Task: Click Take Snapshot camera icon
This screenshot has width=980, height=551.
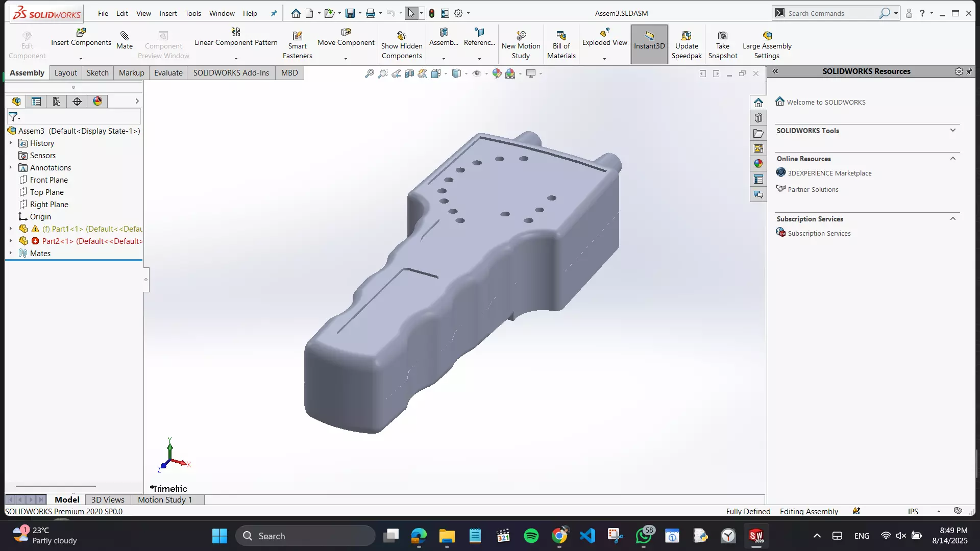Action: pos(722,36)
